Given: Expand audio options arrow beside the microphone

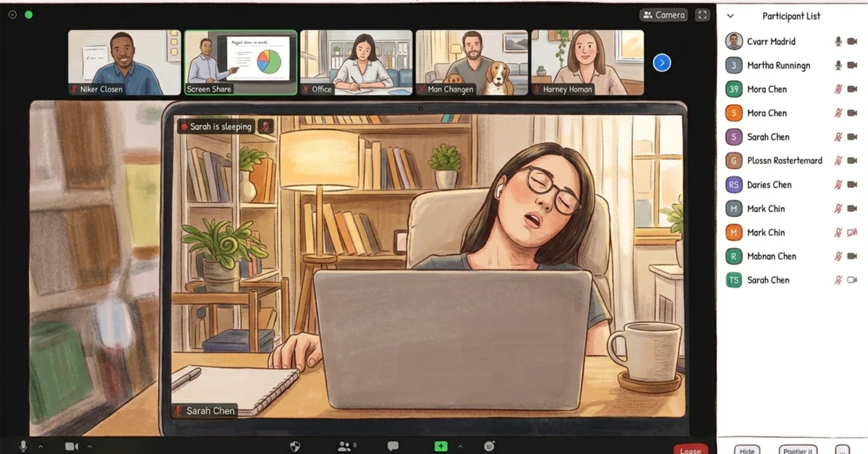Looking at the screenshot, I should (41, 447).
